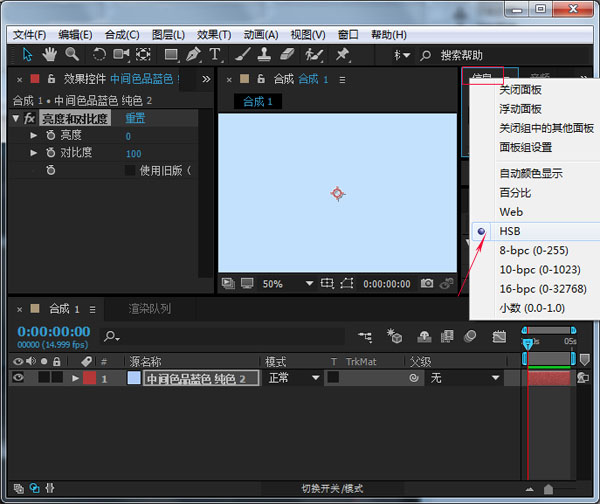Choose 8-bpc (0-255) menu option

[x=534, y=250]
